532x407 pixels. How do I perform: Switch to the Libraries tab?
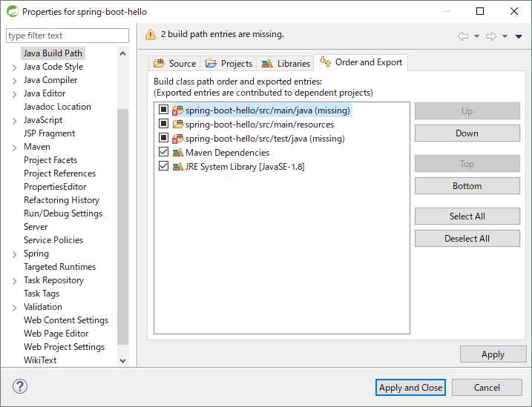286,63
